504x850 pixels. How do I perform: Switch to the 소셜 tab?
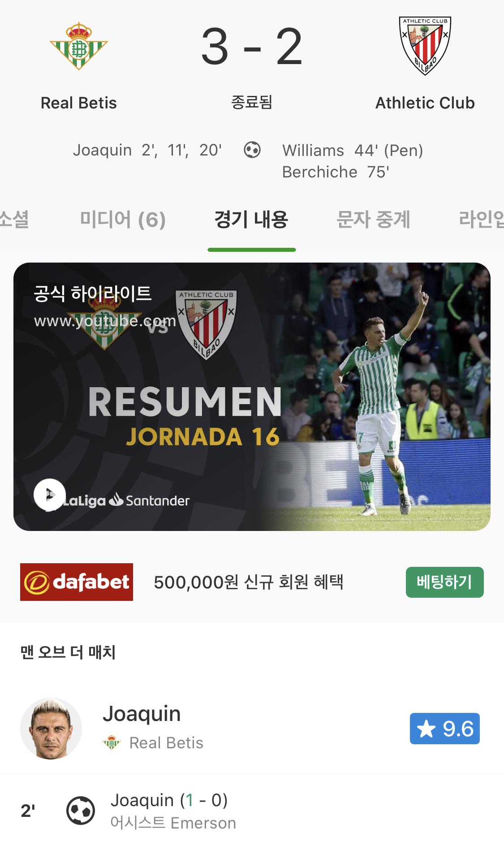click(14, 220)
